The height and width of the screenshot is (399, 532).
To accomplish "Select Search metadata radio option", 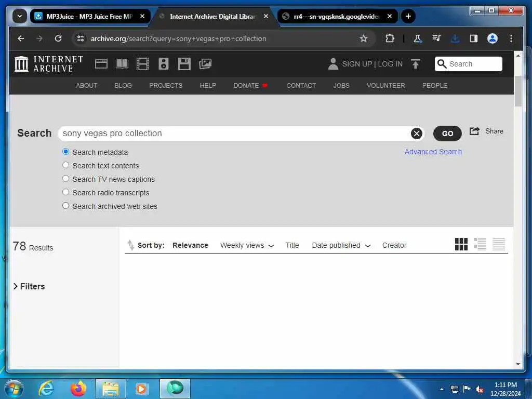I will click(x=66, y=152).
